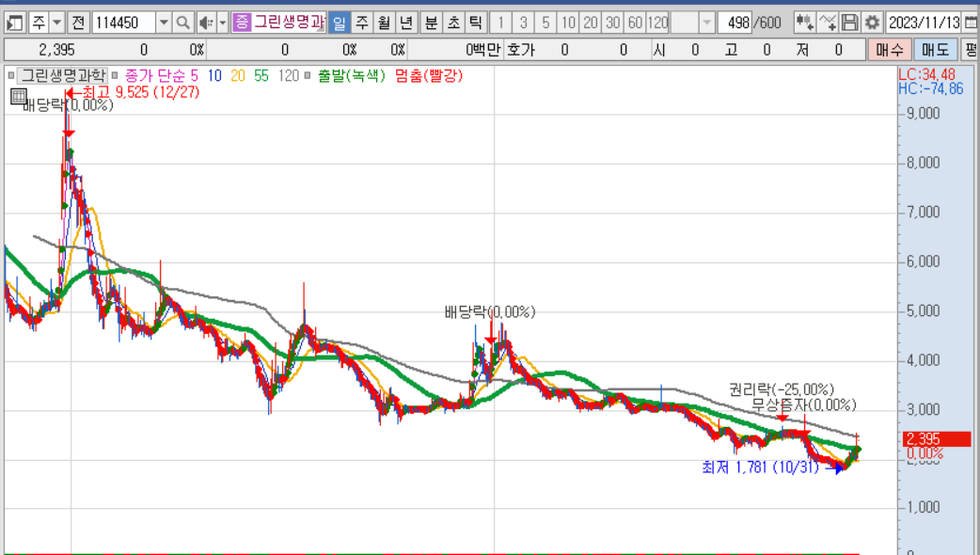The image size is (980, 555).
Task: Click the 권리락(-25.00%) event label
Action: [782, 389]
